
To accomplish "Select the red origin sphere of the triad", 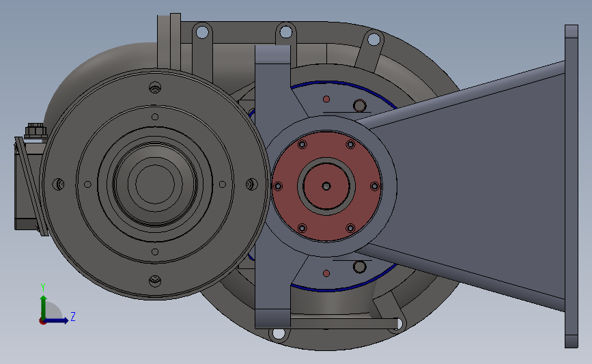I will (42, 321).
